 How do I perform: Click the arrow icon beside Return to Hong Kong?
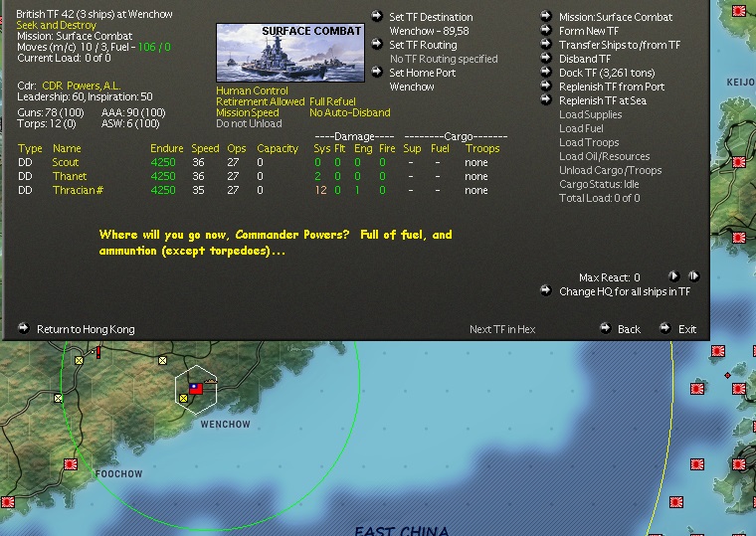pos(23,328)
